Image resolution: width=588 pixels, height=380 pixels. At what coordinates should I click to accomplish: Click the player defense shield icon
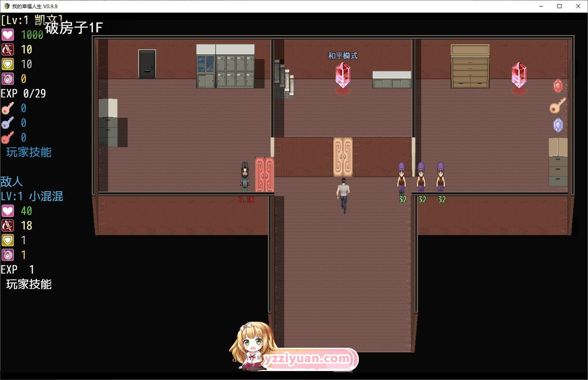[8, 64]
